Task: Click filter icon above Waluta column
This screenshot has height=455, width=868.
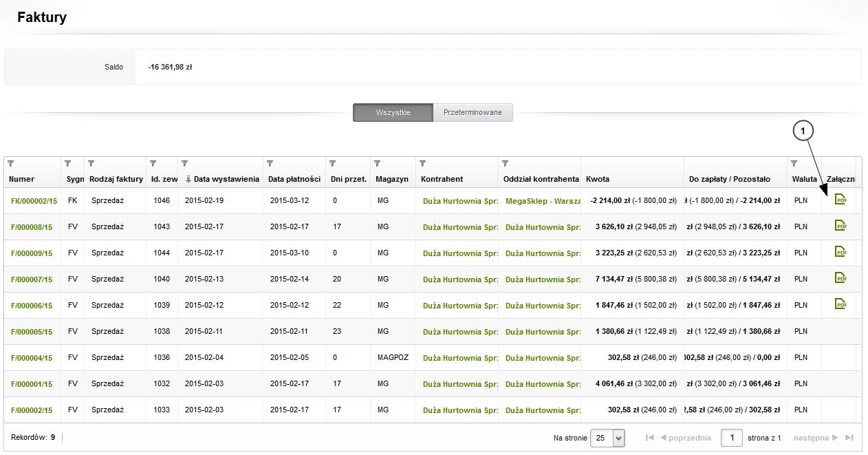Action: [x=796, y=164]
